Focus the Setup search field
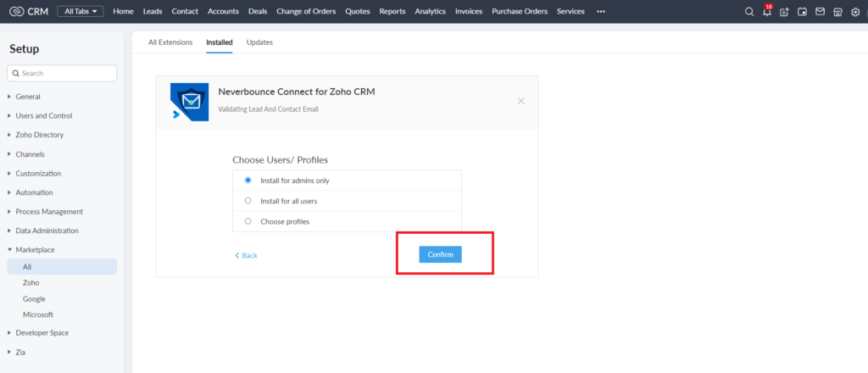The image size is (868, 373). [62, 73]
